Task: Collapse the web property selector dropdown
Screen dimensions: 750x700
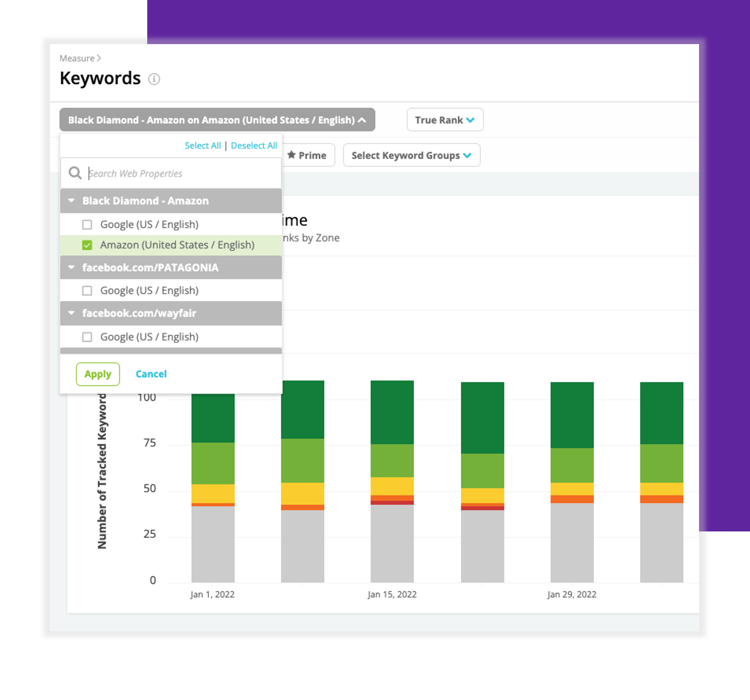Action: point(217,120)
